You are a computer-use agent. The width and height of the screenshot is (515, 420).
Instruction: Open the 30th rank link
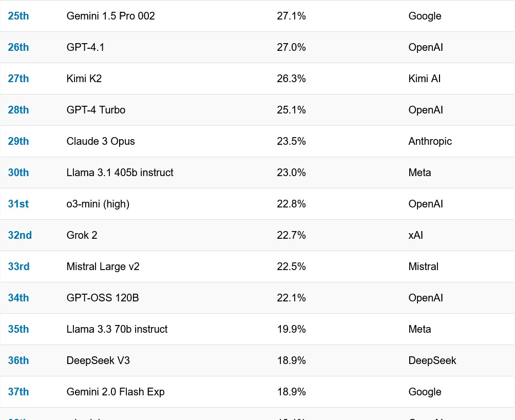(x=18, y=173)
